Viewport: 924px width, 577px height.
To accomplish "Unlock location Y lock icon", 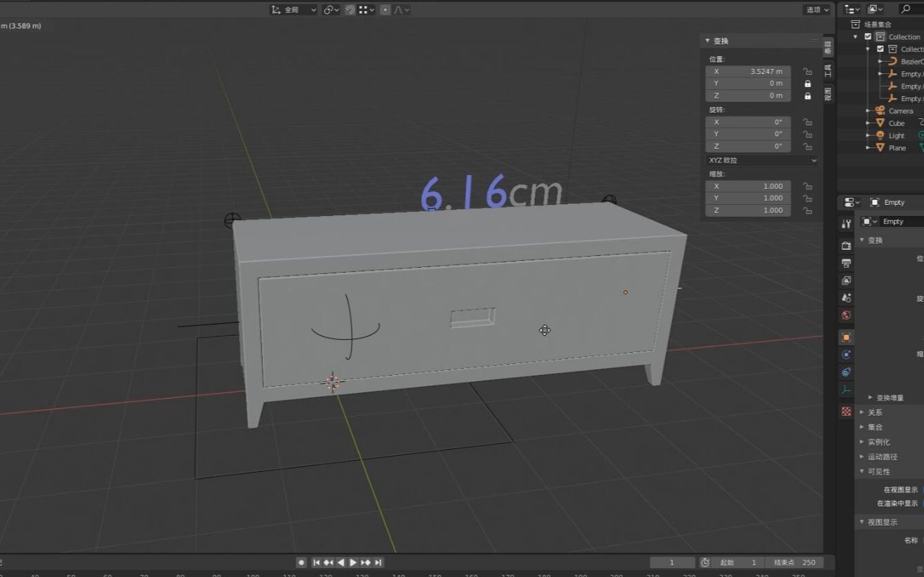I will pos(807,84).
